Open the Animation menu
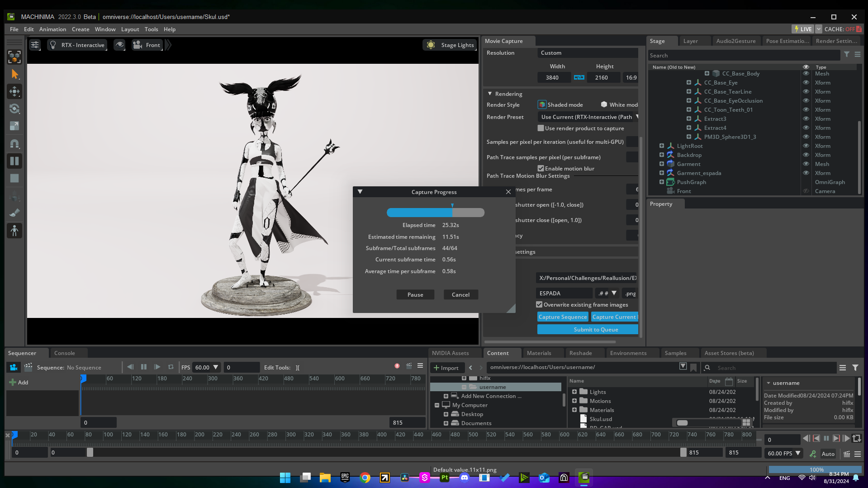 click(x=52, y=29)
